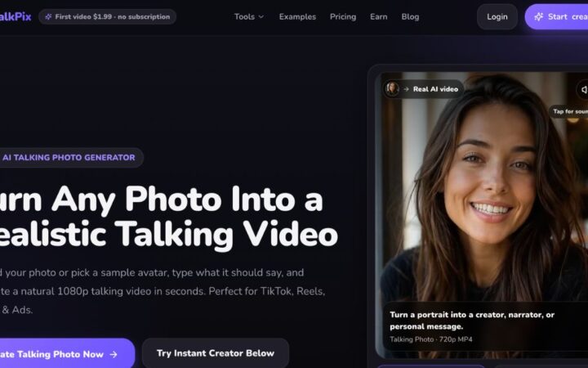588x368 pixels.
Task: Click the 'Turn Any Photo Into a' headline
Action: [161, 199]
